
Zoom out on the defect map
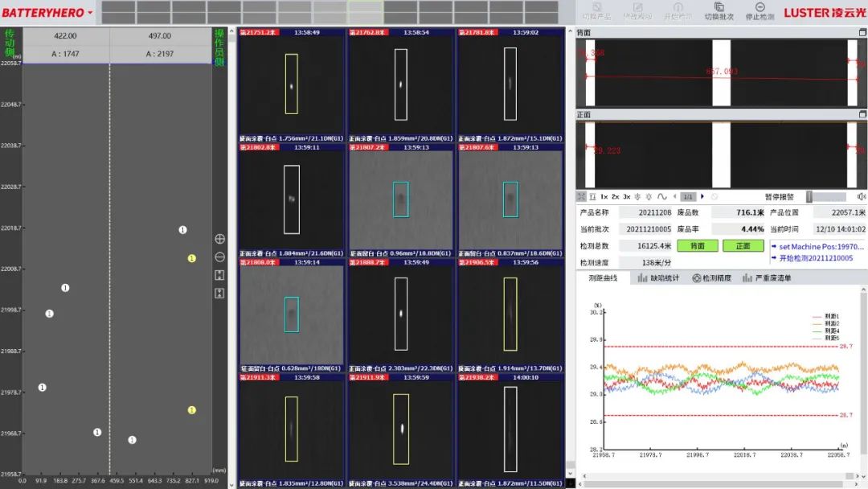tap(219, 257)
